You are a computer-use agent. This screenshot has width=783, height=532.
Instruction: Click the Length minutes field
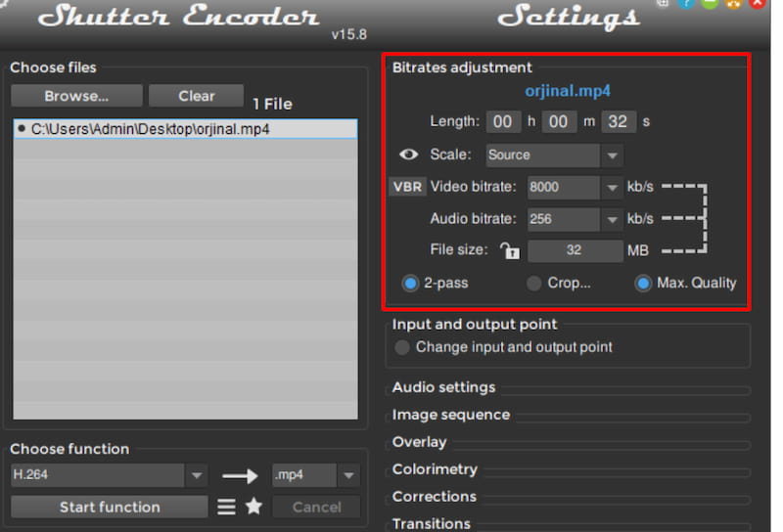click(x=558, y=122)
